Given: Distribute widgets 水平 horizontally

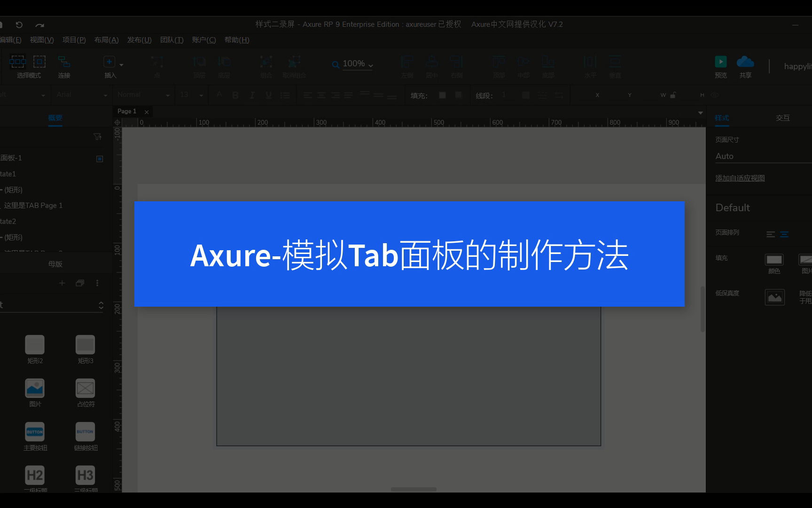Looking at the screenshot, I should tap(590, 62).
